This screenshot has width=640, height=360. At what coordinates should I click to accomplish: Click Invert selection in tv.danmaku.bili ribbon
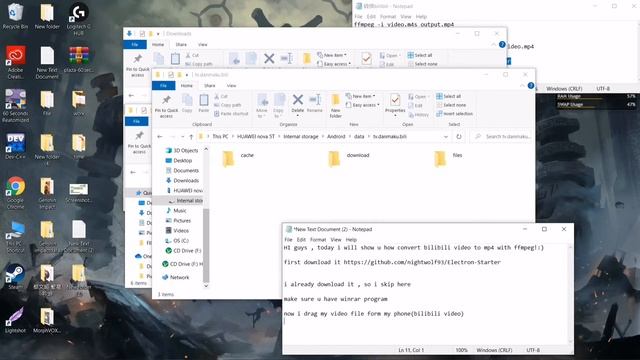click(454, 114)
